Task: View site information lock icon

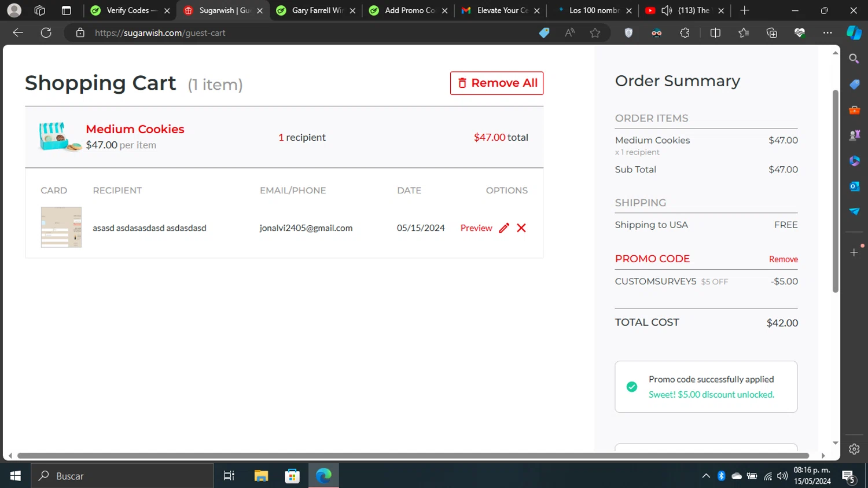Action: 80,33
